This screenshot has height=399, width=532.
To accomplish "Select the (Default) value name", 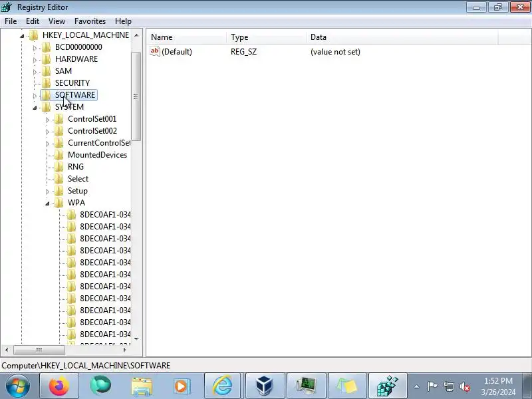I will point(177,52).
